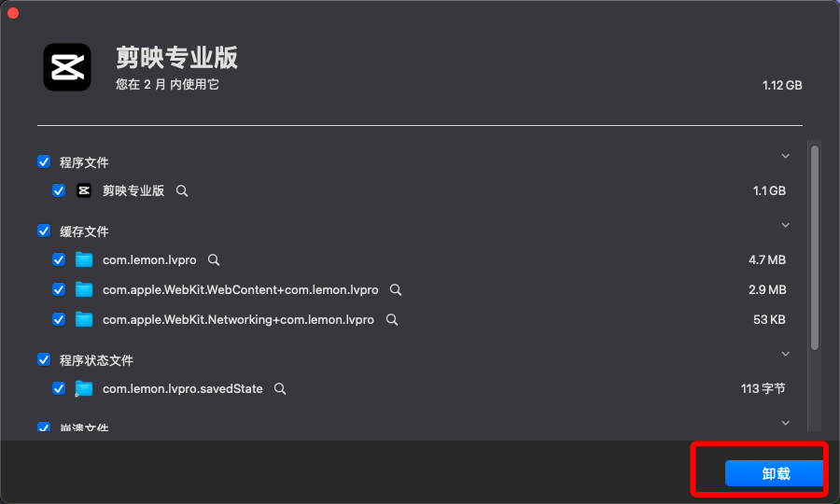
Task: Reveal 剪映专业版 app with magnifier icon
Action: pyautogui.click(x=182, y=190)
